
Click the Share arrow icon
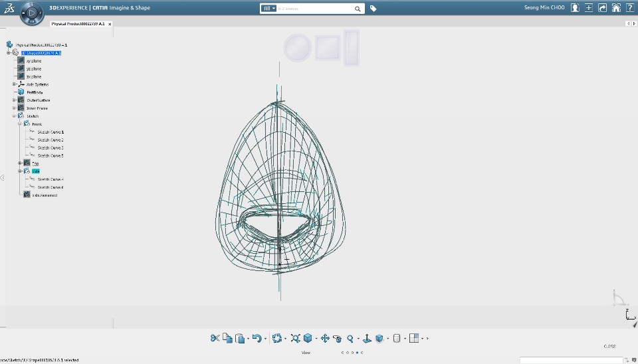pos(603,8)
